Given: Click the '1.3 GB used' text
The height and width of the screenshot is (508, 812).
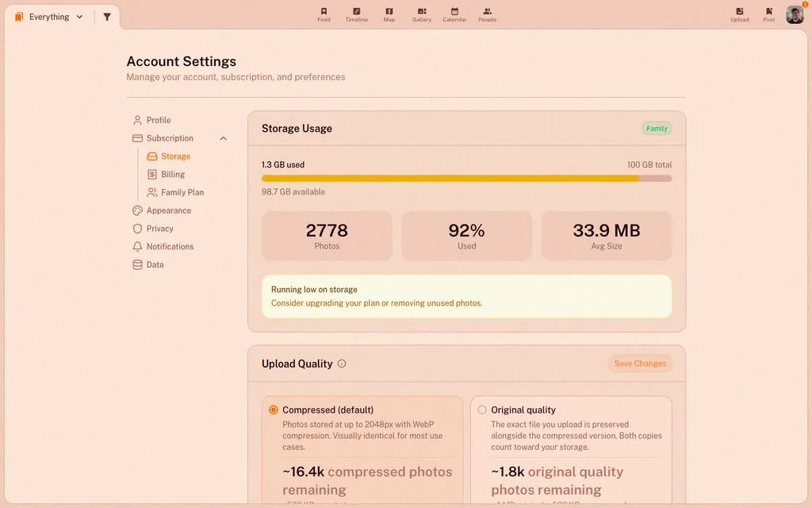Looking at the screenshot, I should pos(283,165).
